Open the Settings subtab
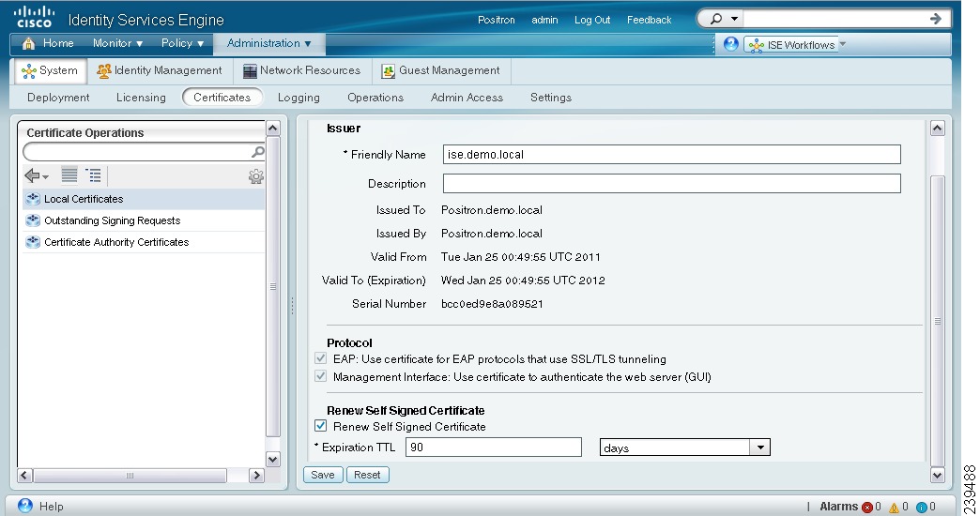The width and height of the screenshot is (980, 516). coord(551,98)
